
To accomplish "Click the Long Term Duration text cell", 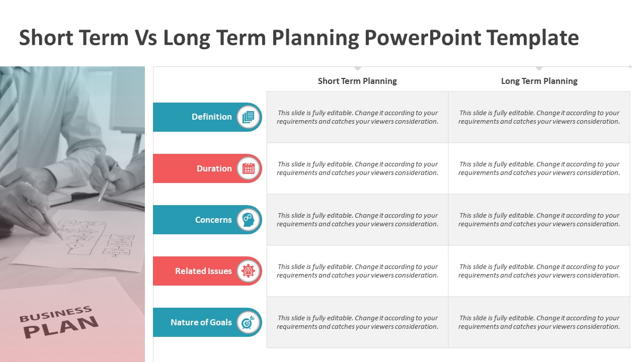I will [539, 168].
